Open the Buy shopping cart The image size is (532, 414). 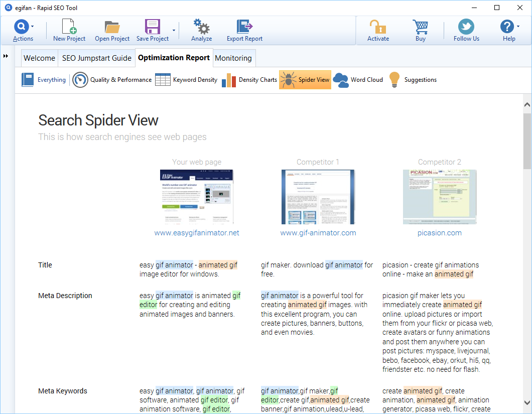pos(420,27)
